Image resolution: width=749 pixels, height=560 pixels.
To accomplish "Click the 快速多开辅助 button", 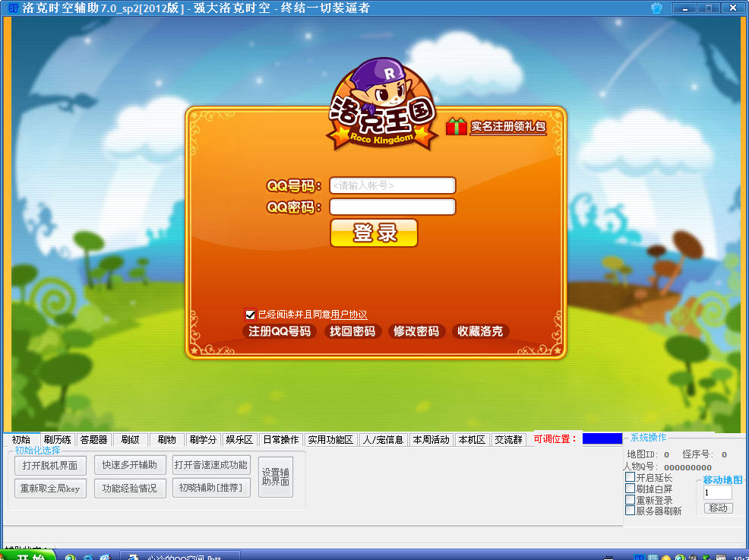I will (129, 465).
